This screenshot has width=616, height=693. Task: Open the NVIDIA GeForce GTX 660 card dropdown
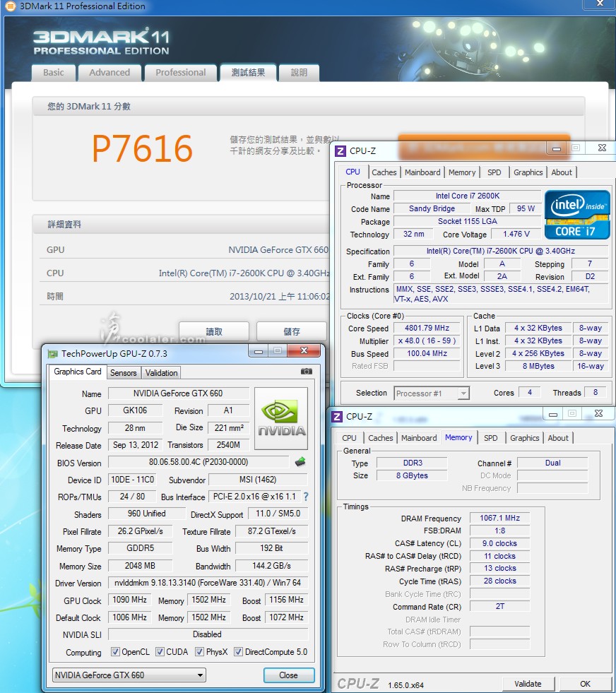[x=129, y=675]
